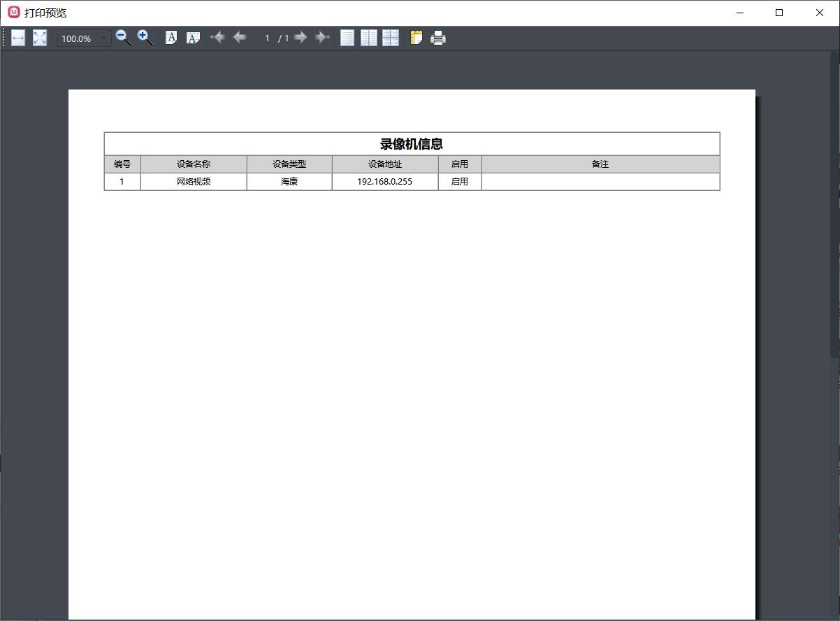This screenshot has height=621, width=840.
Task: Jump to the first page
Action: coord(217,38)
